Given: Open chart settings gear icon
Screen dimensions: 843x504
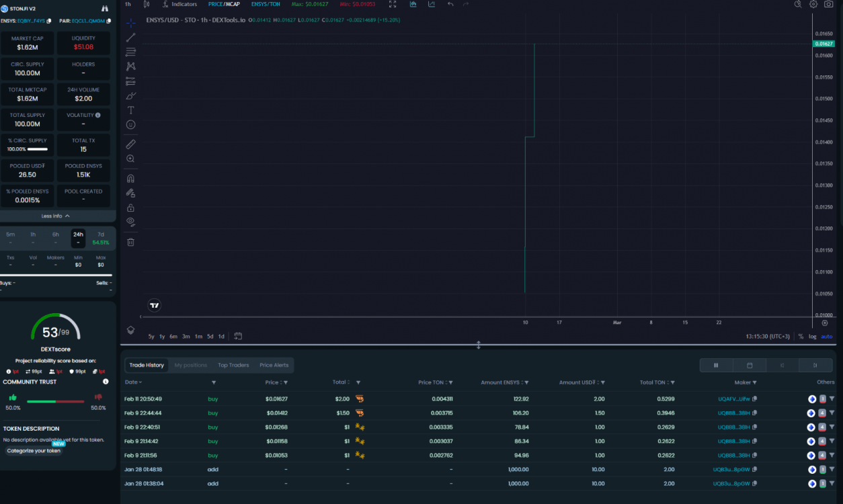Looking at the screenshot, I should [x=813, y=4].
